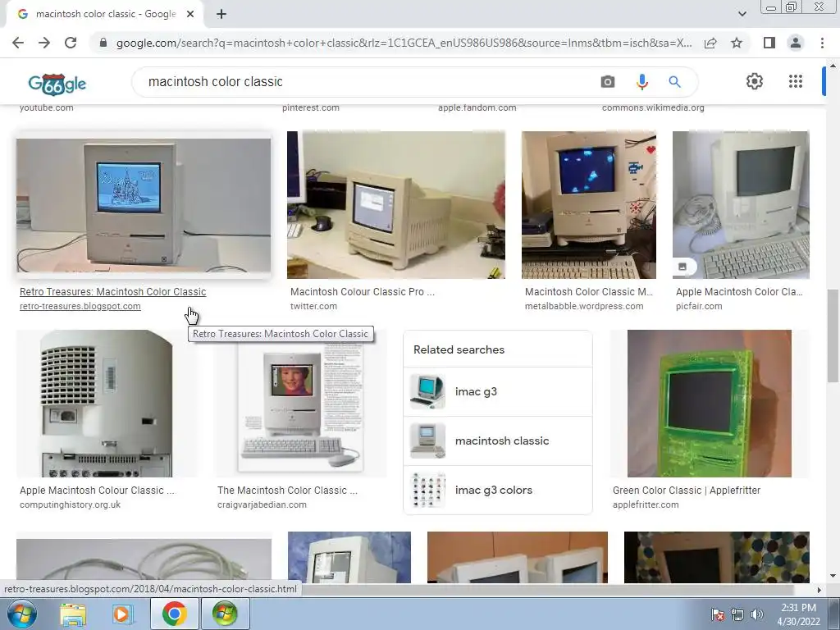Open metalbabble.wordpress.com Color Classic thumbnail
Screen dimensions: 840x630
pos(589,204)
